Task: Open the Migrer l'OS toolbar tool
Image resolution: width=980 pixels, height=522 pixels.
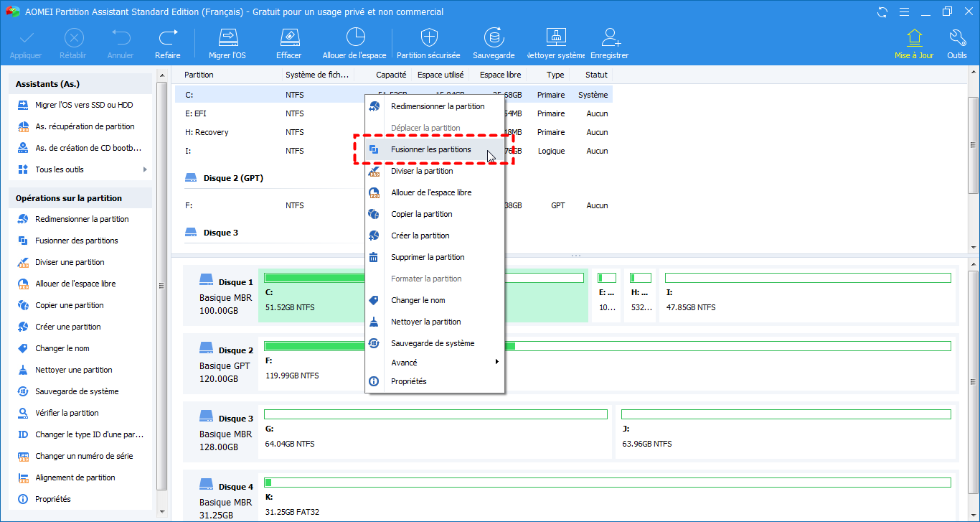Action: click(227, 45)
